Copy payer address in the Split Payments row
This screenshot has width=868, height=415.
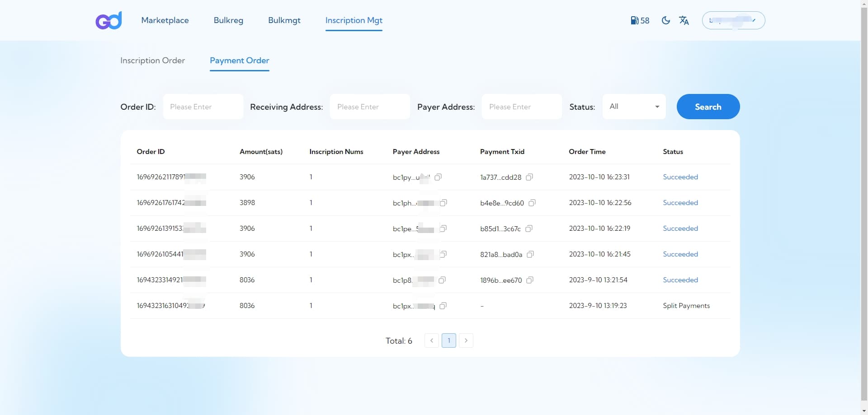click(x=443, y=306)
